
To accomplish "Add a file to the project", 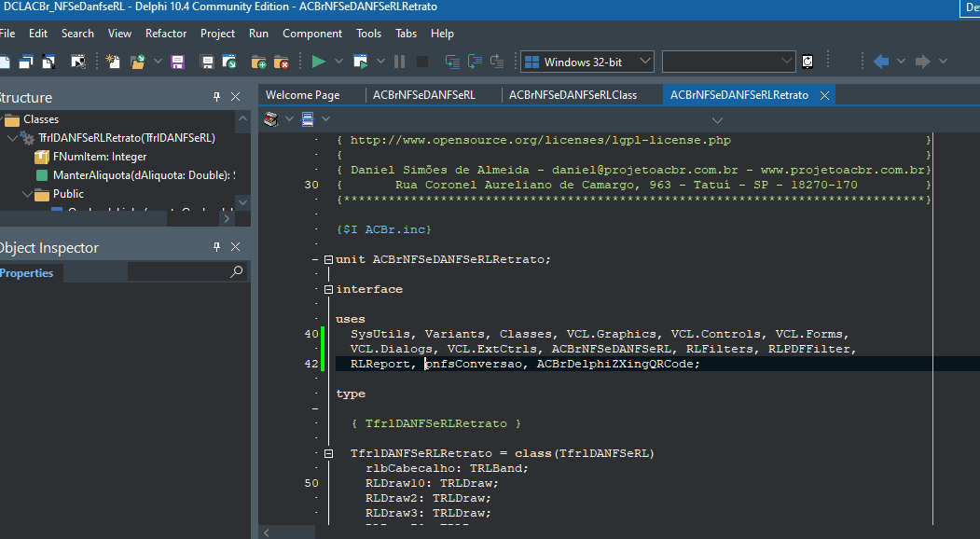I will tap(258, 62).
